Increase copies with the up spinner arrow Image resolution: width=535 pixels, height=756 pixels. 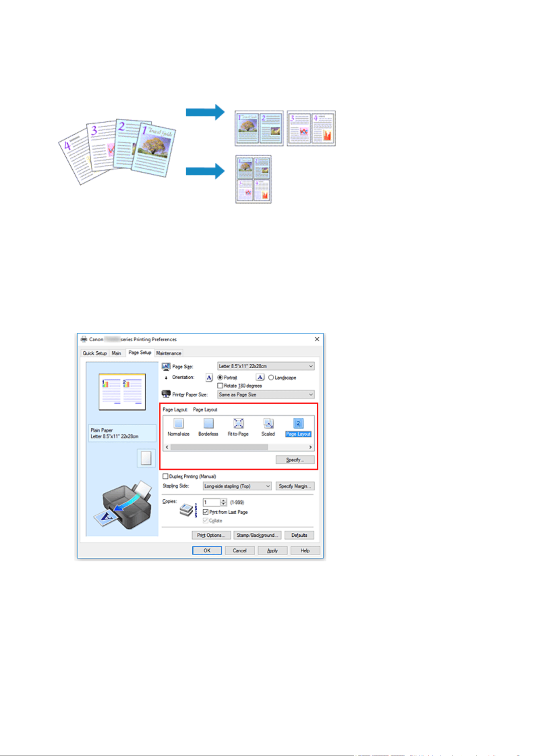(x=224, y=500)
